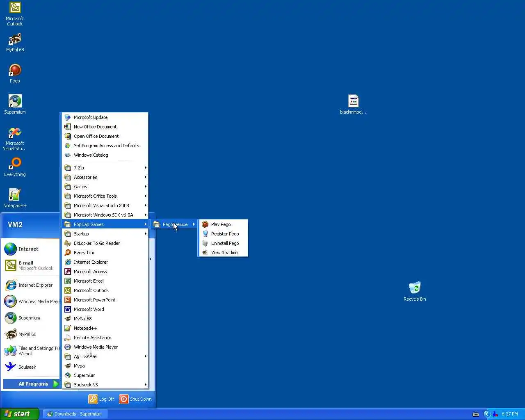
Task: Select the blackmmod file on the desktop
Action: [x=353, y=105]
